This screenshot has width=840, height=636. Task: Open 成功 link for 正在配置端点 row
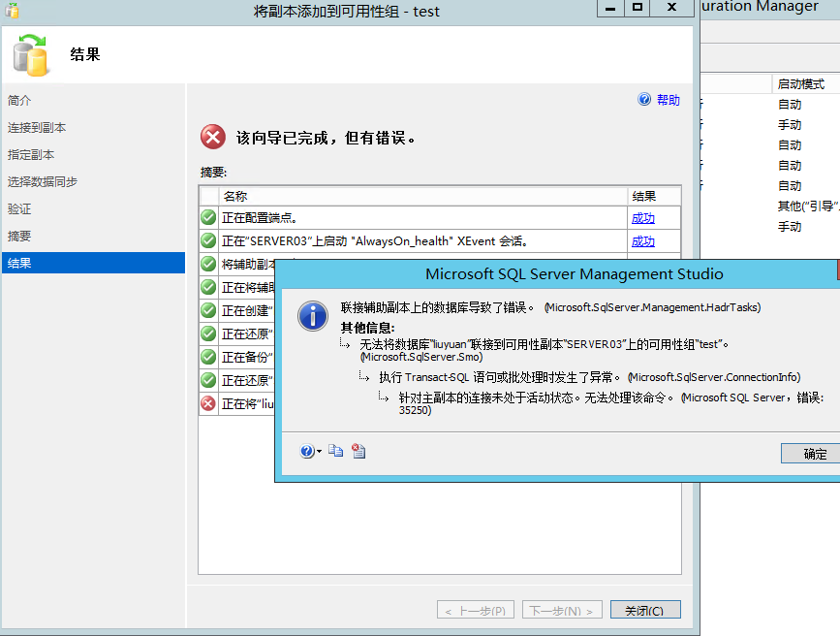pos(643,218)
